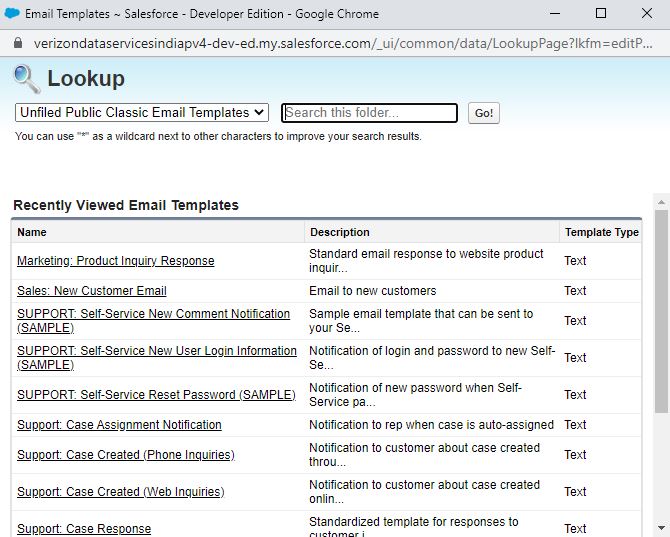Click the Salesforce cloud icon in title bar

pyautogui.click(x=12, y=13)
